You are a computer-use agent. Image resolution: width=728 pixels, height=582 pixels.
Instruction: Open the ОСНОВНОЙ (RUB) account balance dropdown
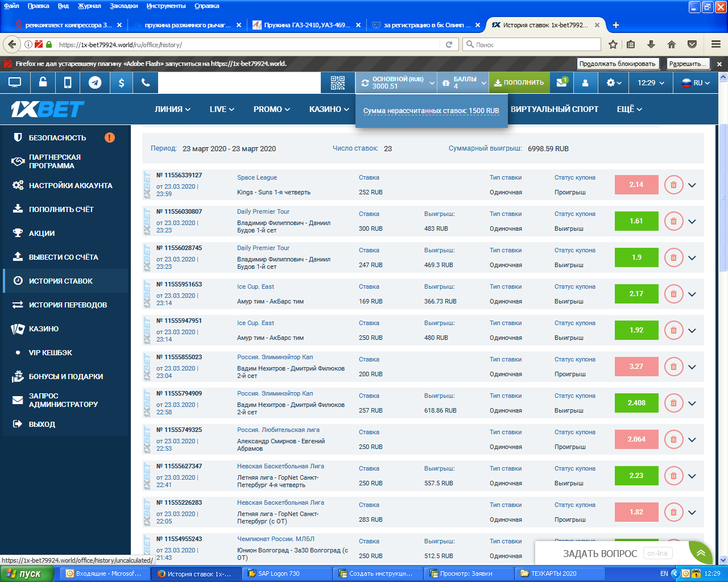point(396,83)
